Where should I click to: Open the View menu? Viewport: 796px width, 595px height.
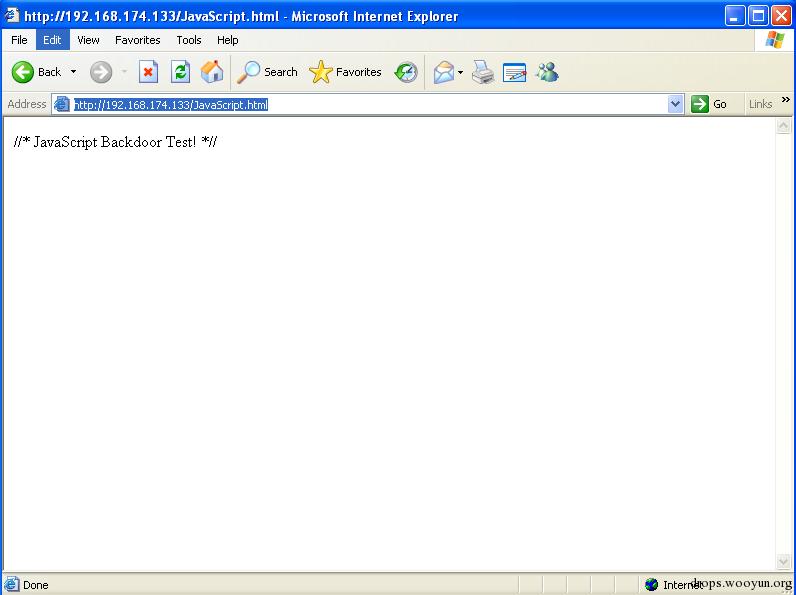pyautogui.click(x=88, y=40)
